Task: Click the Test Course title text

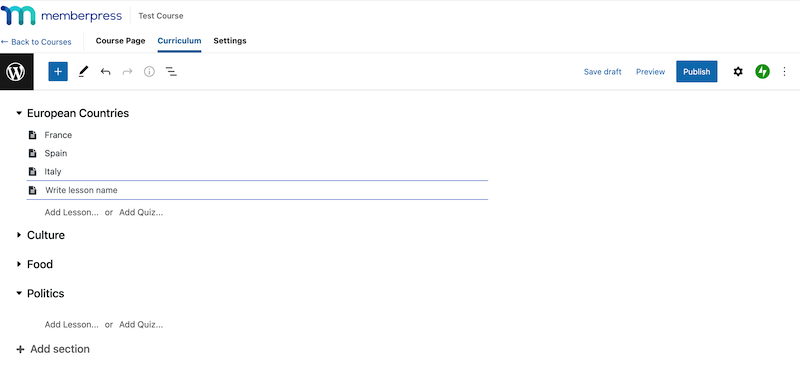Action: tap(161, 16)
